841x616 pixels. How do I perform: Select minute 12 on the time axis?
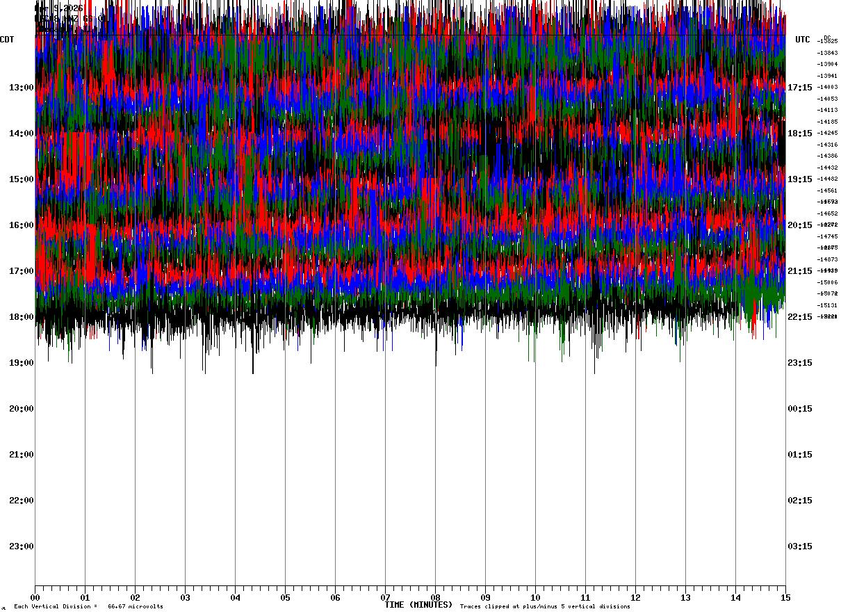pos(635,597)
